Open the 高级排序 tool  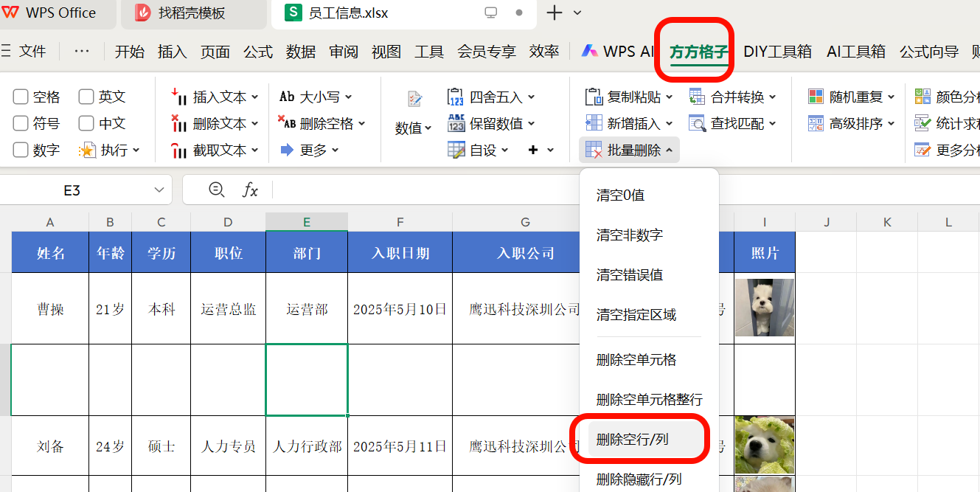[846, 123]
